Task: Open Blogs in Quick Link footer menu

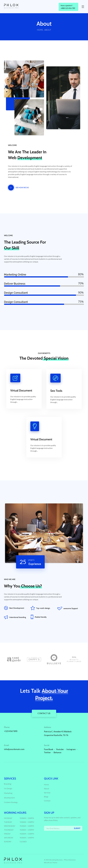Action: (x=46, y=797)
